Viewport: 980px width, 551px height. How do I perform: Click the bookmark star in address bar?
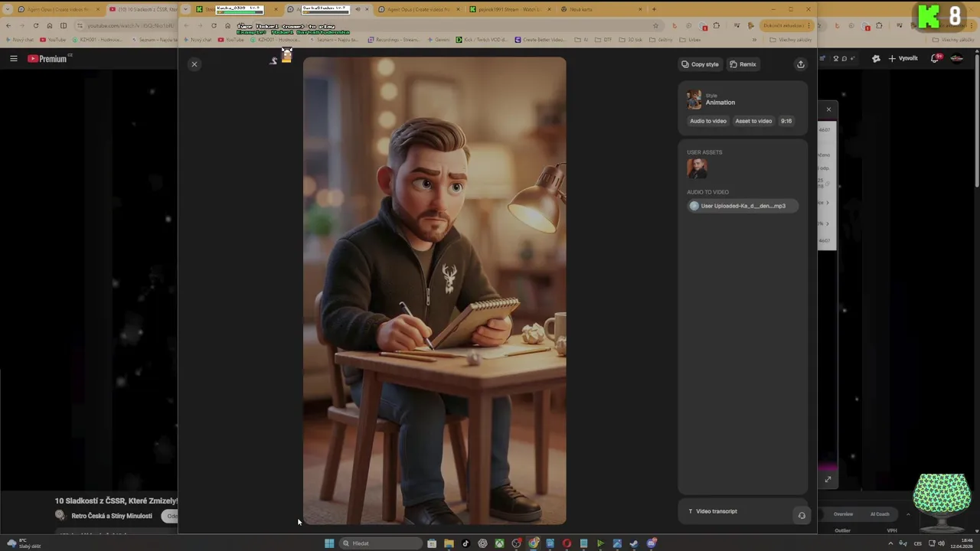pyautogui.click(x=655, y=25)
